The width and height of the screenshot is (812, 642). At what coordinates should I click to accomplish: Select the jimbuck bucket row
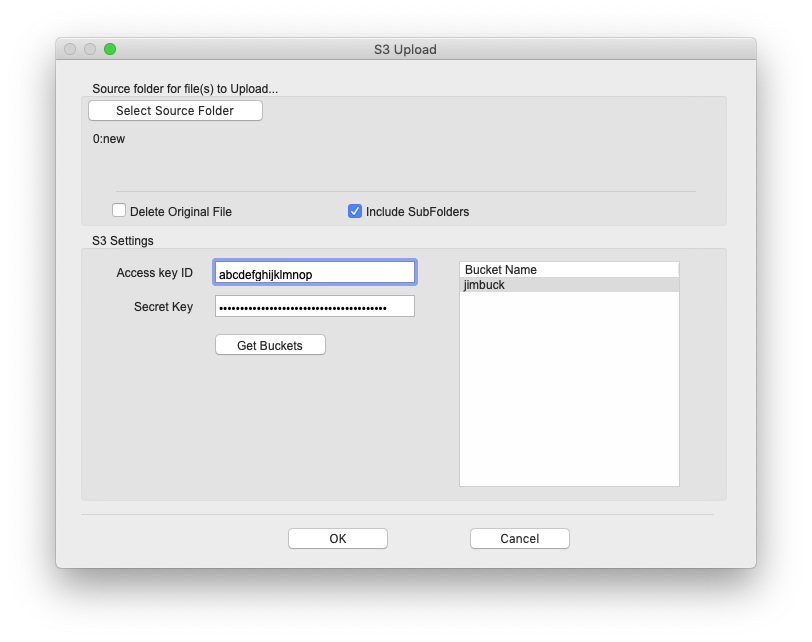(x=569, y=285)
